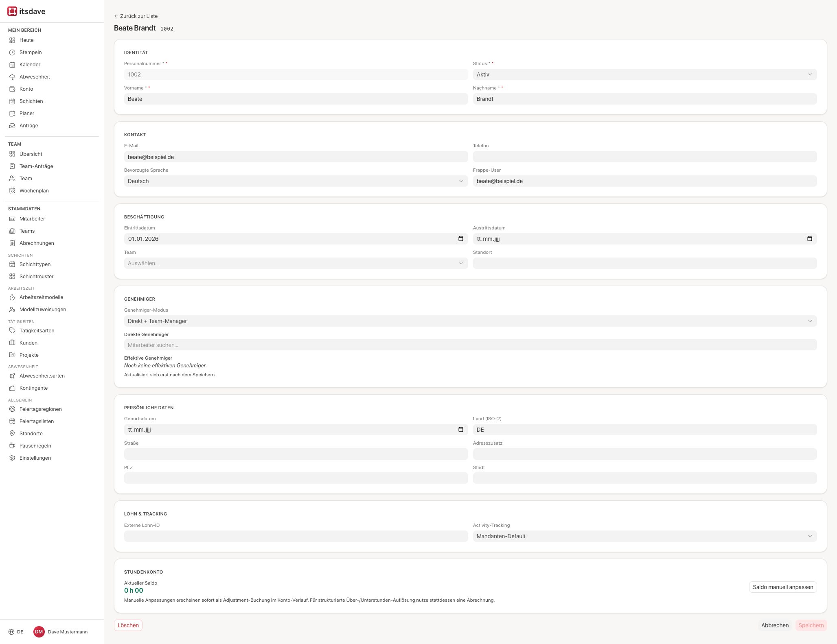Screen dimensions: 837x644
Task: Click the Mitarbeiter ID card icon
Action: click(12, 219)
